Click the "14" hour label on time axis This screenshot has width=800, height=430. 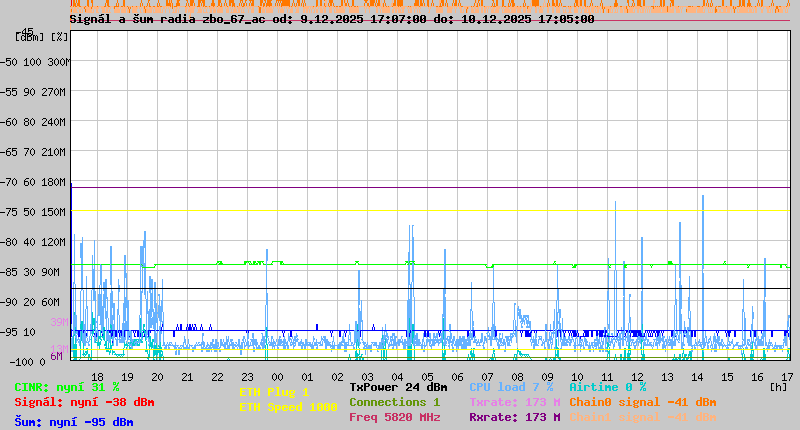pyautogui.click(x=697, y=377)
